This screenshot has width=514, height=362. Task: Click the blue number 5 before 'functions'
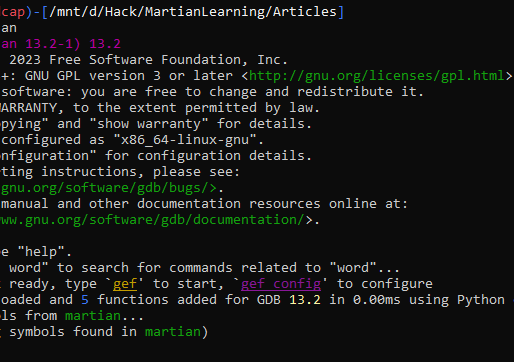click(85, 300)
